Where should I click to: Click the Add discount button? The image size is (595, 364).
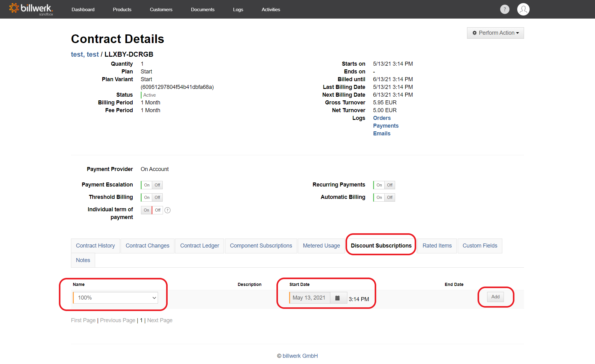(496, 297)
